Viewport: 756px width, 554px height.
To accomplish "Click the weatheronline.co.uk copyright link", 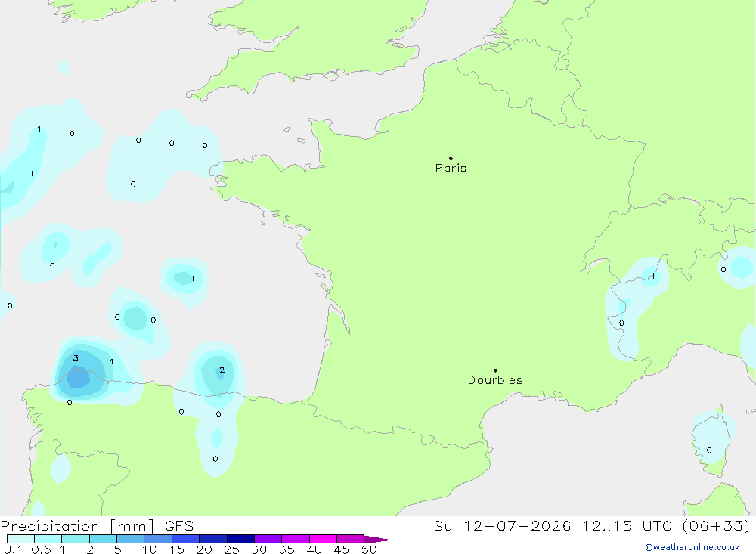I will tap(692, 547).
